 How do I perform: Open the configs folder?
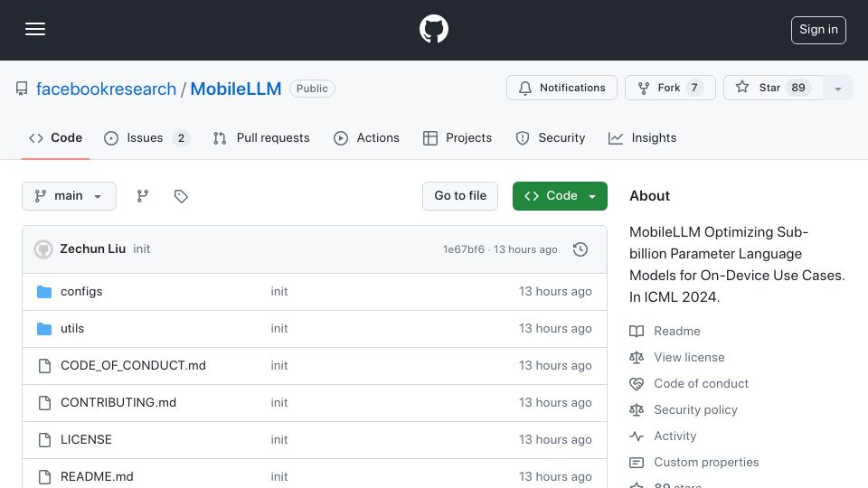click(81, 292)
